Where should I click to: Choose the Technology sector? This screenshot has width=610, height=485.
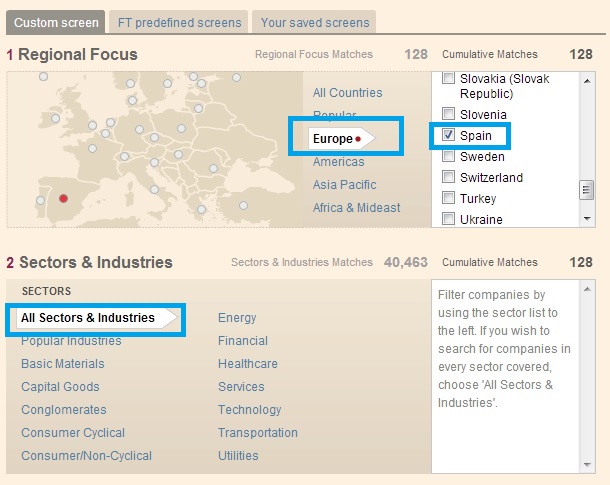249,410
